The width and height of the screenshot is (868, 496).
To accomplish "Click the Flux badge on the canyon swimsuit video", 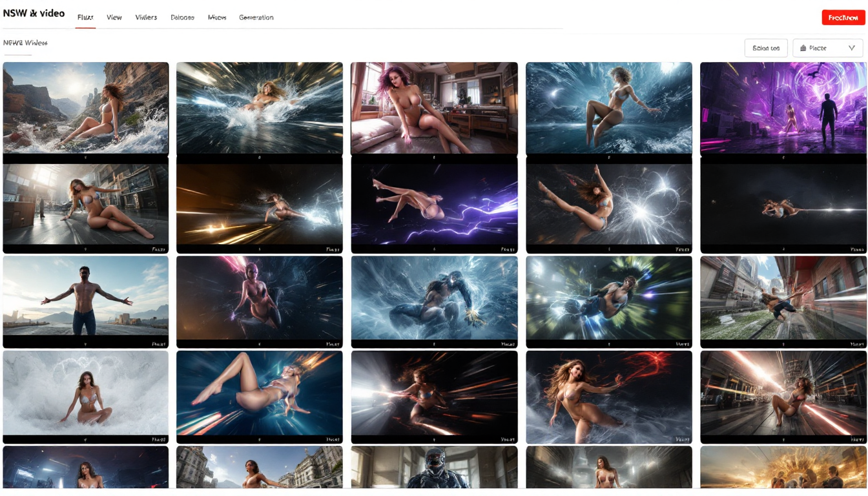I will 160,155.
